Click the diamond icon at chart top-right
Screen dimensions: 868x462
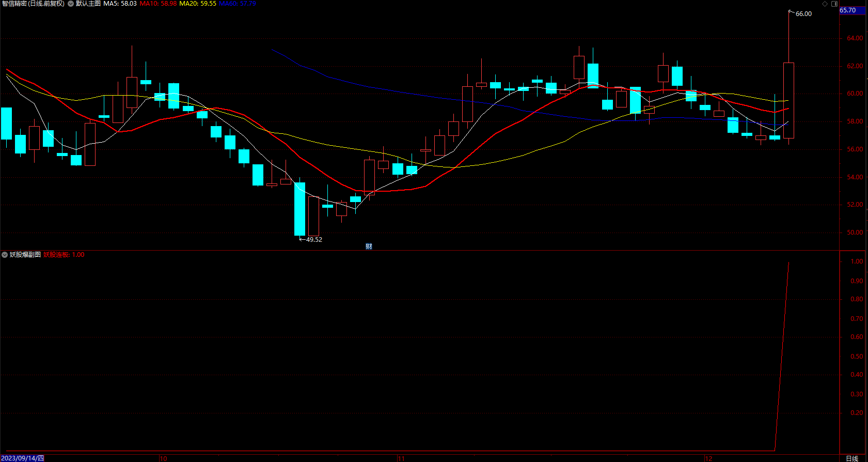coord(825,4)
